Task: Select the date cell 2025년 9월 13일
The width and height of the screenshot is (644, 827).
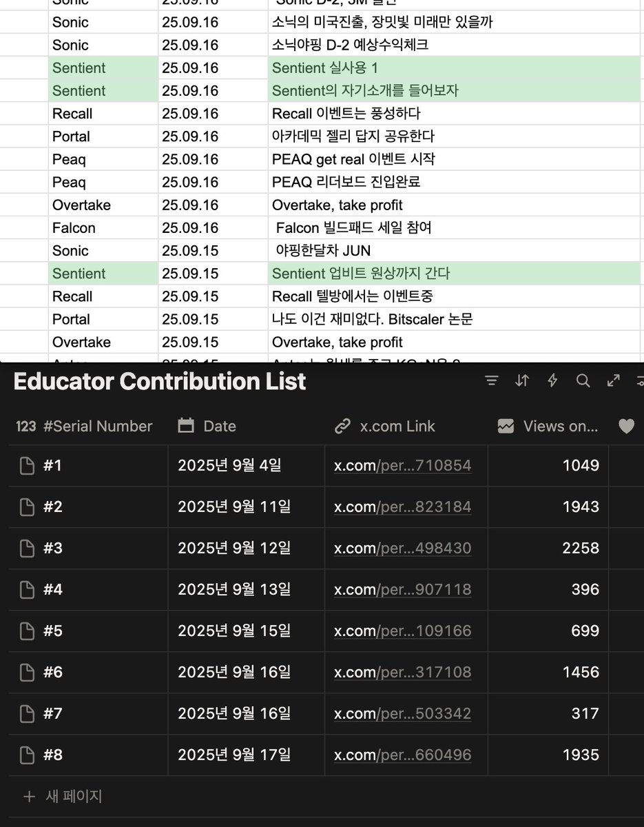Action: point(247,590)
